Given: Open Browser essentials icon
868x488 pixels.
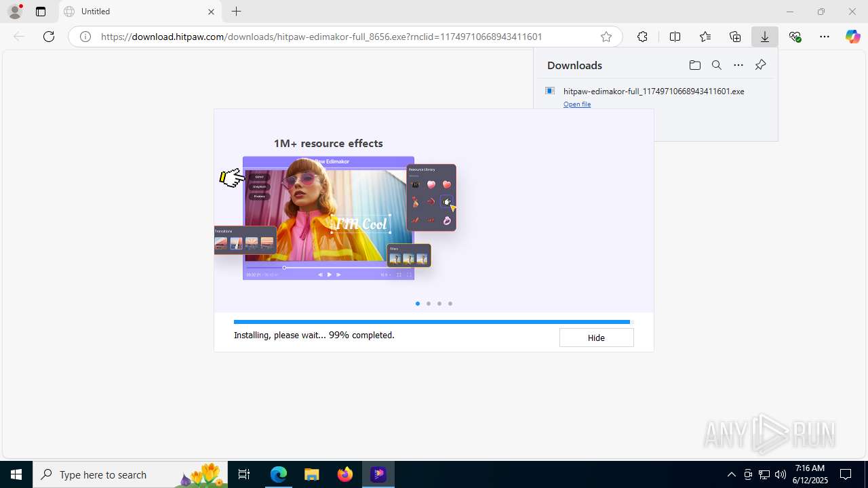Looking at the screenshot, I should point(795,37).
